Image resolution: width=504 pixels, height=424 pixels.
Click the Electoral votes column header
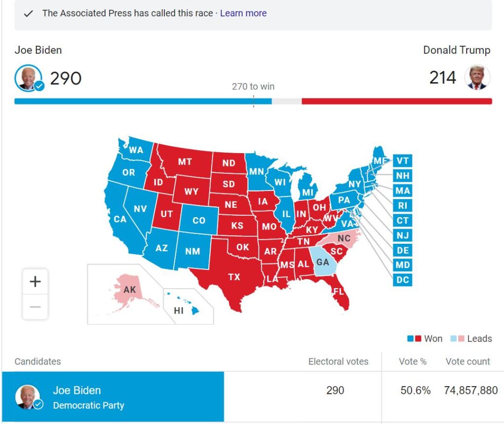338,361
